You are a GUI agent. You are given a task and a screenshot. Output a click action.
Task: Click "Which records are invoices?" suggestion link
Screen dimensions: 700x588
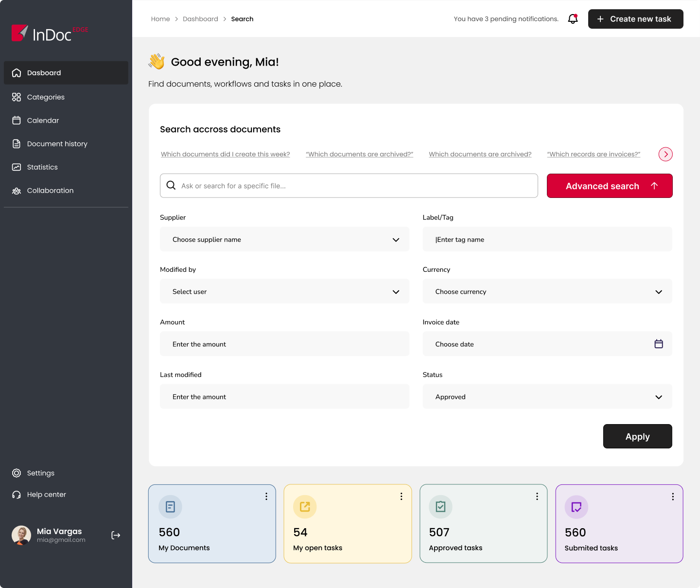pyautogui.click(x=594, y=154)
